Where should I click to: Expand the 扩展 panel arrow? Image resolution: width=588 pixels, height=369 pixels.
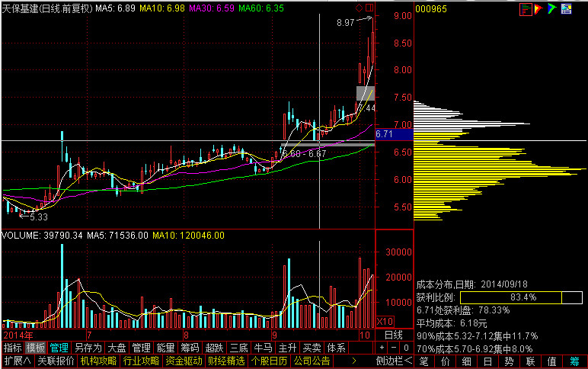(x=17, y=361)
